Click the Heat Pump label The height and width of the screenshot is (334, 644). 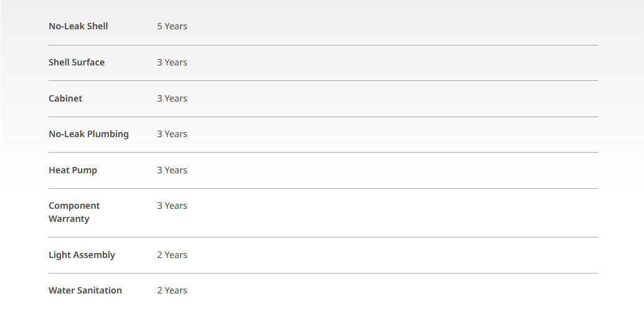pos(73,171)
